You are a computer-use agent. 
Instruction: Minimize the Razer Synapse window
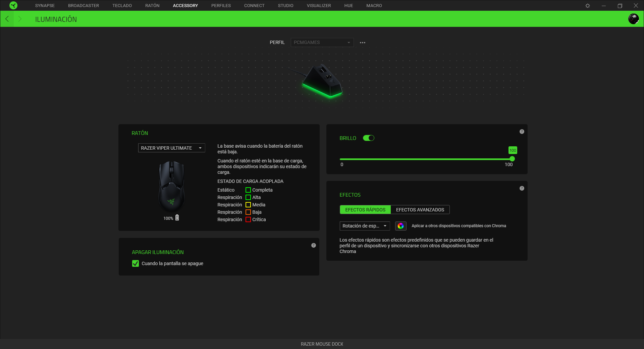pos(604,6)
